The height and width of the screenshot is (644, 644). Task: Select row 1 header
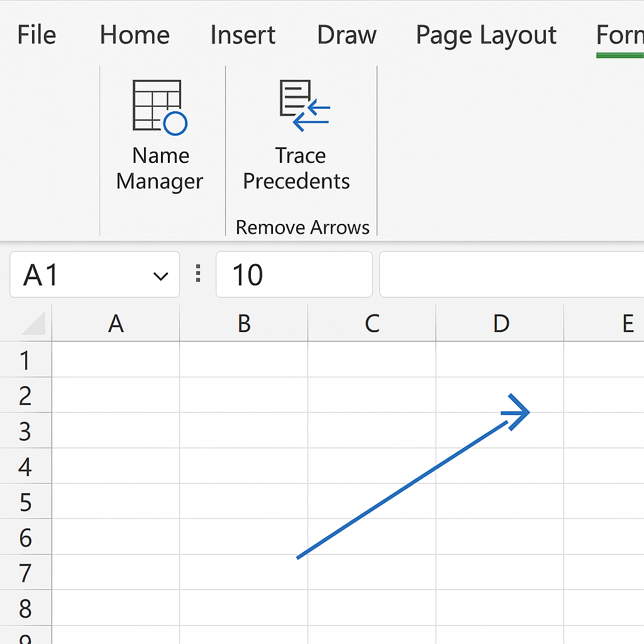25,360
